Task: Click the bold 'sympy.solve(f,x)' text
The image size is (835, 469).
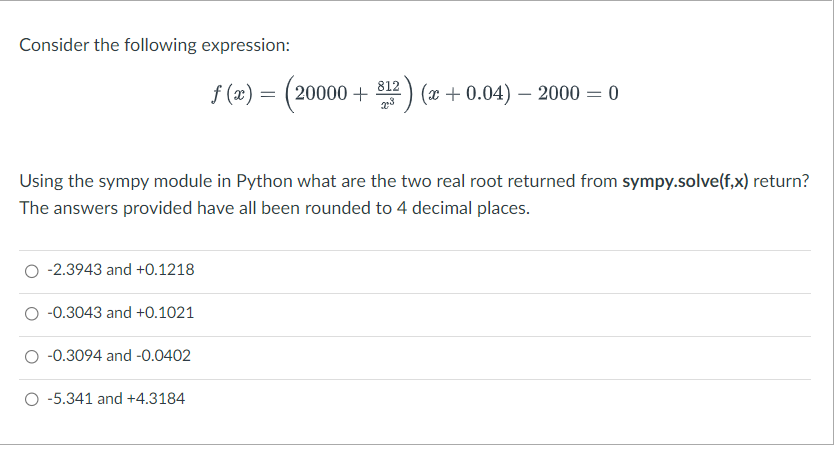Action: [685, 182]
